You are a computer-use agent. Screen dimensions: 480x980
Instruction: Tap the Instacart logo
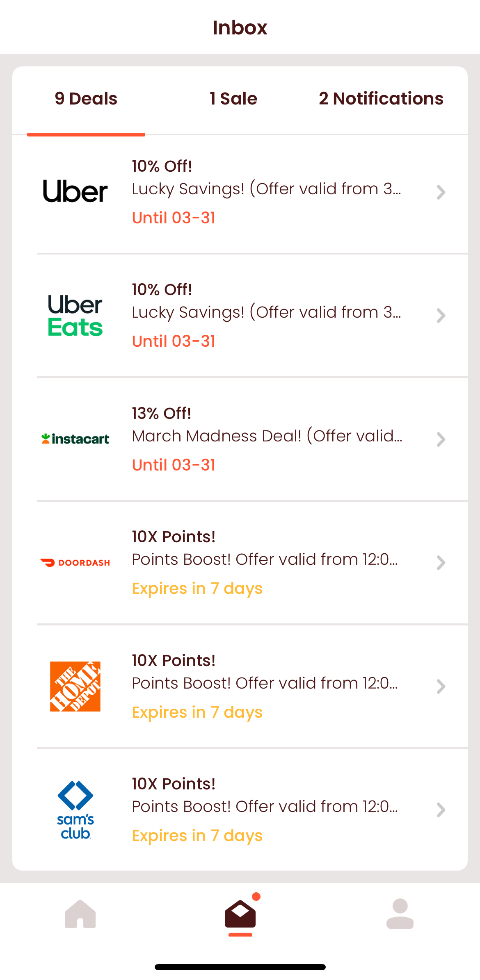coord(75,439)
